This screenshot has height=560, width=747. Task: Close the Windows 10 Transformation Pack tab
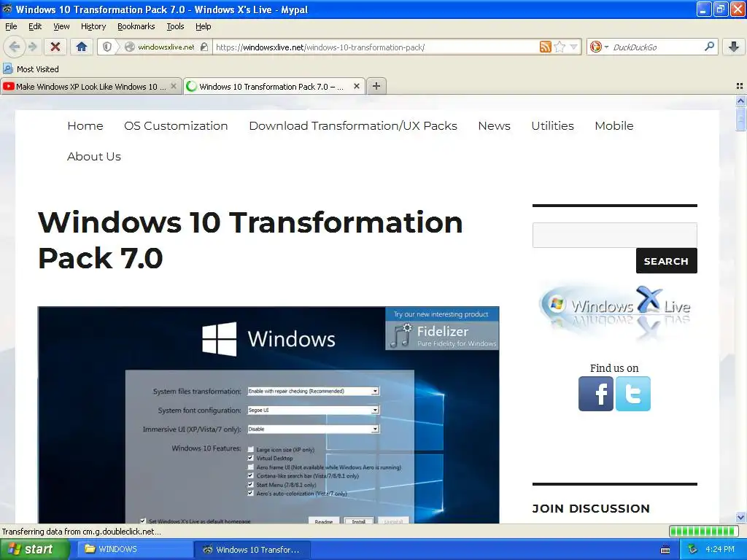[x=356, y=86]
